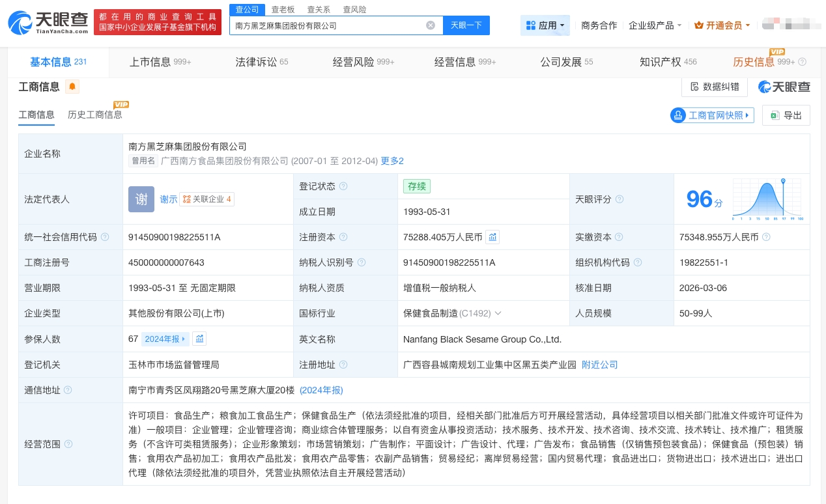This screenshot has width=826, height=504.
Task: Open the 附近公司 link
Action: (x=599, y=365)
